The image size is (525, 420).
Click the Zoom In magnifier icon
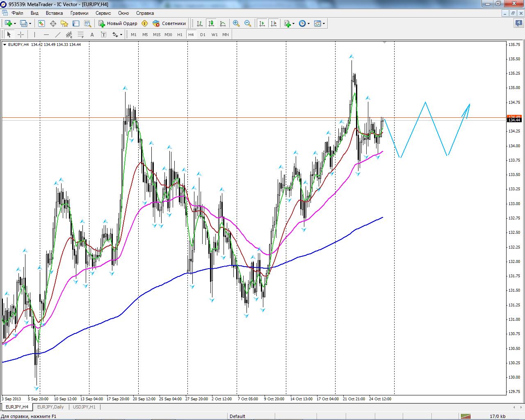point(236,23)
